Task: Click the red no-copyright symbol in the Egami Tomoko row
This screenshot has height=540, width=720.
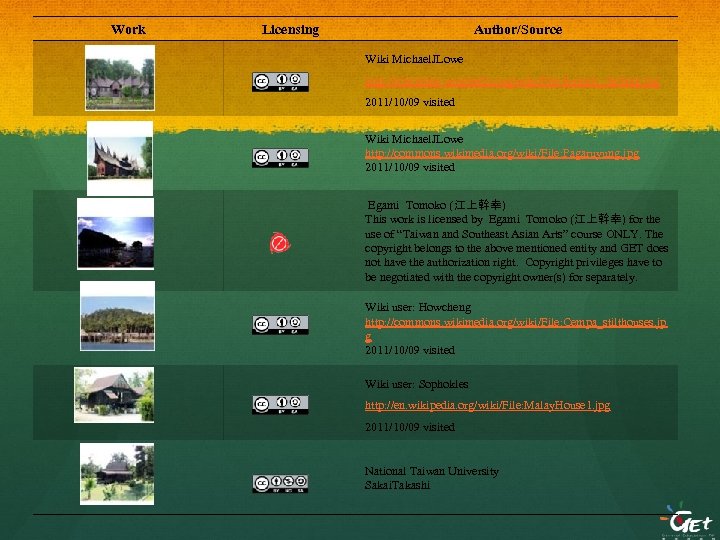Action: pos(280,243)
